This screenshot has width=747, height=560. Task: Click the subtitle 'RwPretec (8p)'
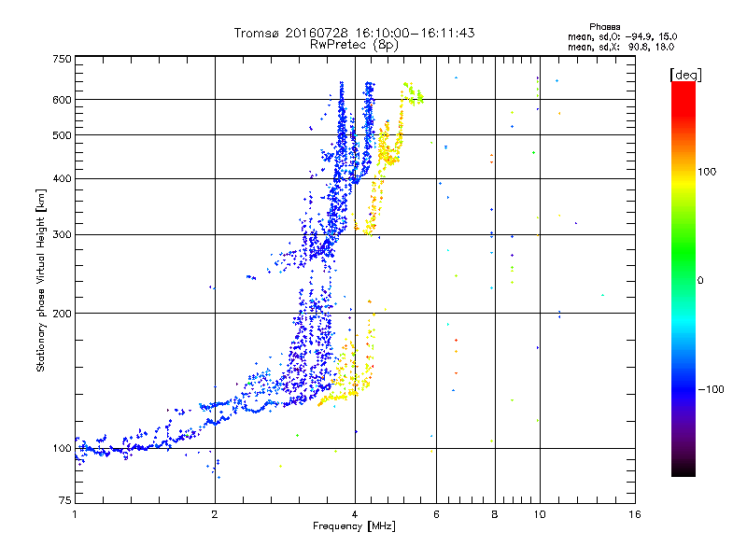tap(354, 45)
